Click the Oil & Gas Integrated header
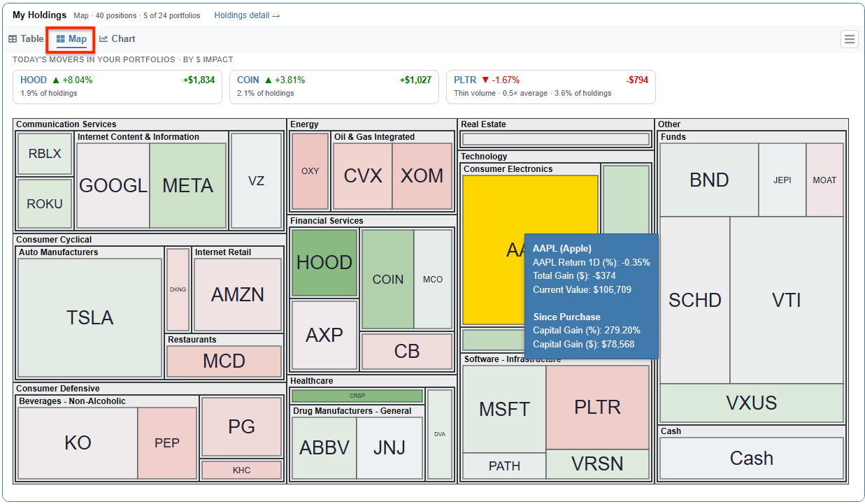 374,137
